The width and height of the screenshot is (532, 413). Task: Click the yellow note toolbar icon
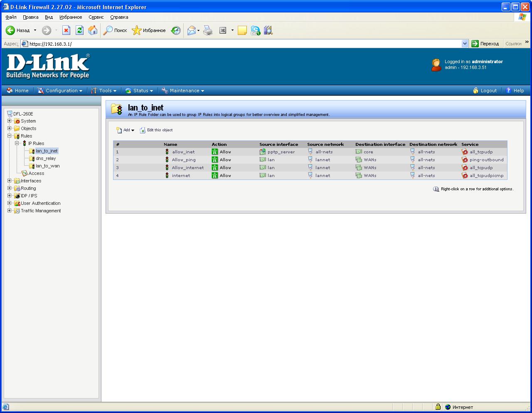pos(242,30)
